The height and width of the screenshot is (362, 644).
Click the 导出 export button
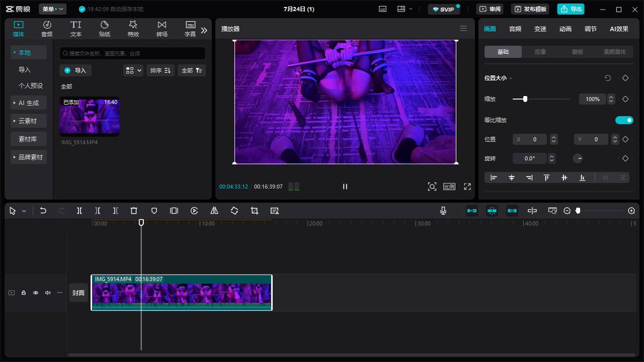571,9
